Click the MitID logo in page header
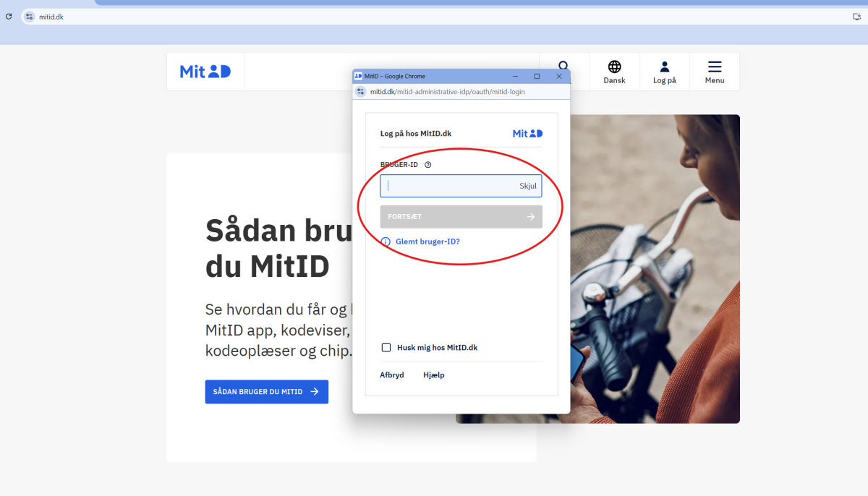 pyautogui.click(x=205, y=71)
